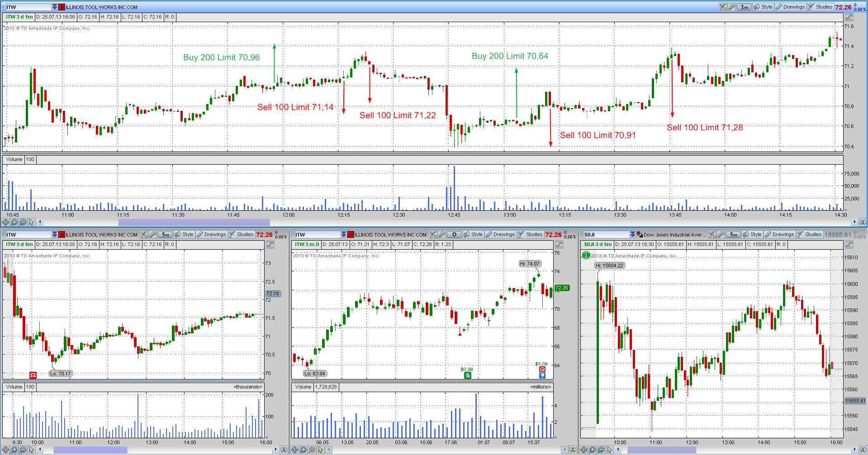Click red phone event icon on 5m chart
Image resolution: width=868 pixels, height=455 pixels.
tap(33, 375)
